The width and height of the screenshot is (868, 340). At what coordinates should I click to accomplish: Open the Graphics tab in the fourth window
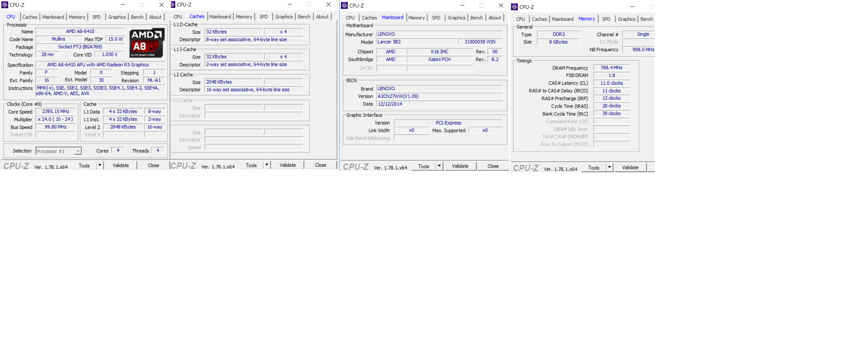coord(626,19)
